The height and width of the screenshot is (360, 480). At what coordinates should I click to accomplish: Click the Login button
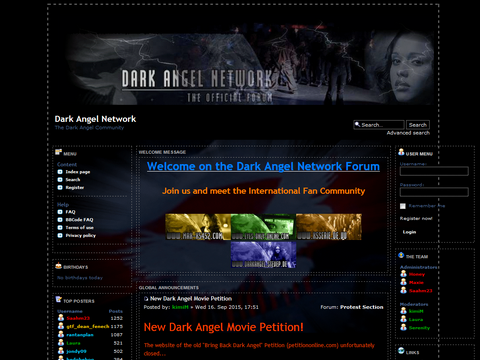(409, 232)
